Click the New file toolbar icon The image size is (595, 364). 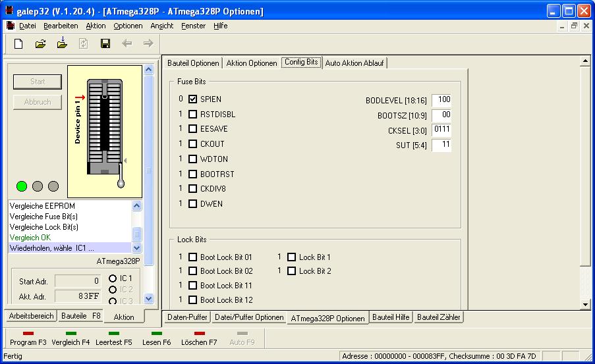pyautogui.click(x=18, y=43)
